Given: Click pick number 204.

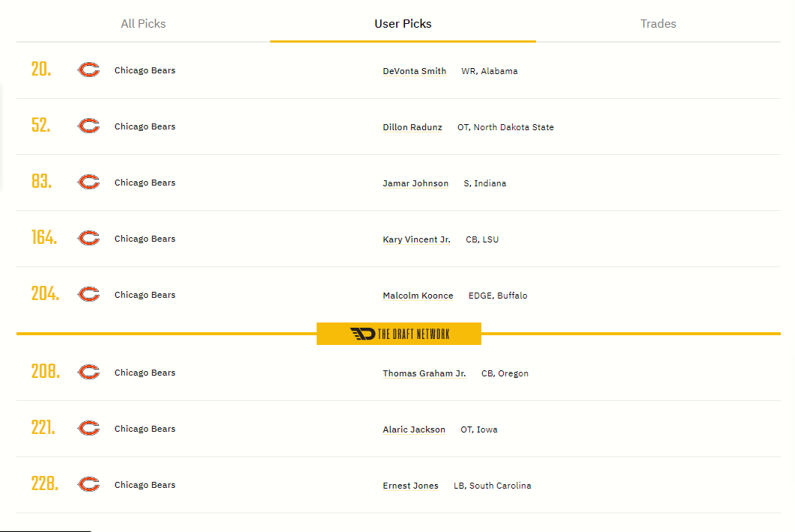Looking at the screenshot, I should (45, 294).
